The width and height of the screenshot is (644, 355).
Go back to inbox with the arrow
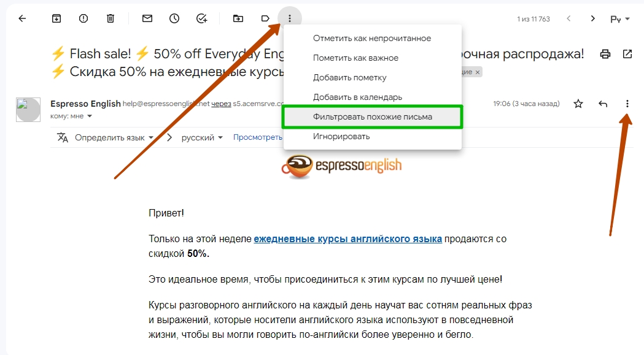(x=22, y=18)
